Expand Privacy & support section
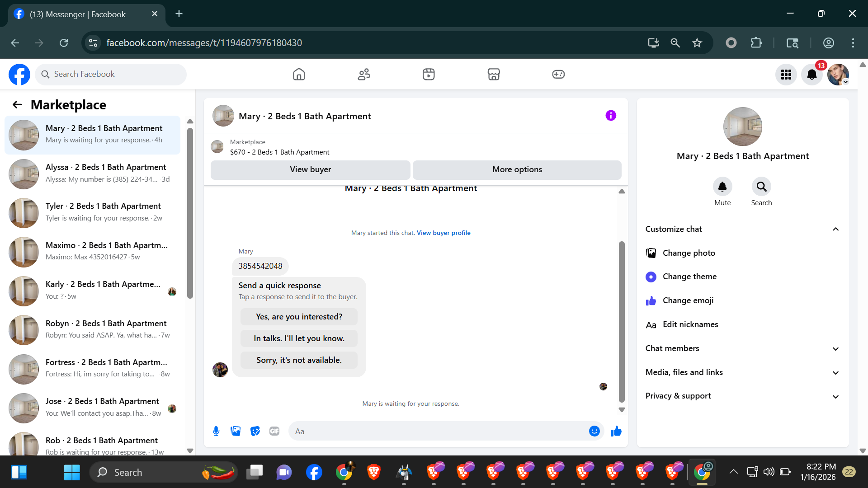Image resolution: width=868 pixels, height=488 pixels. 835,396
